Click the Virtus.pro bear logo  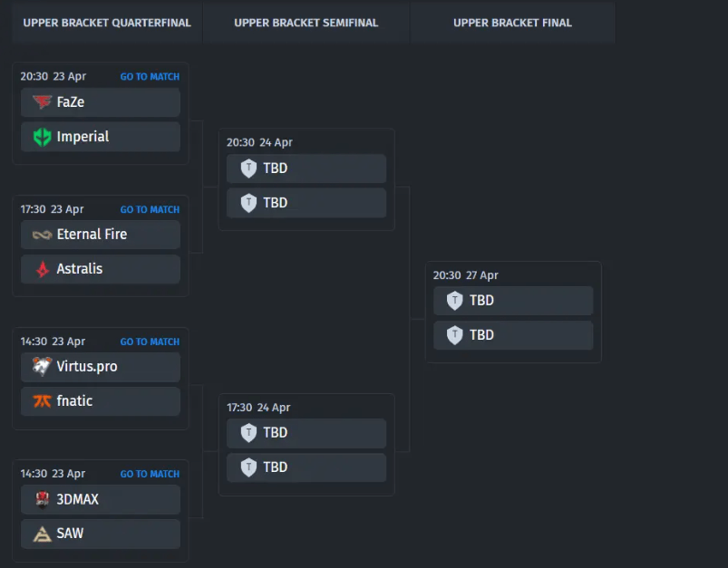(42, 367)
